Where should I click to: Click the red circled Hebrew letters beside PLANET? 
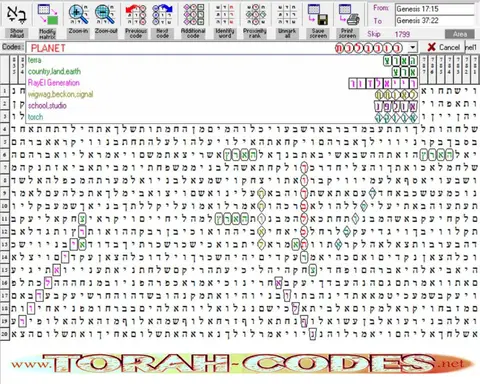[369, 48]
